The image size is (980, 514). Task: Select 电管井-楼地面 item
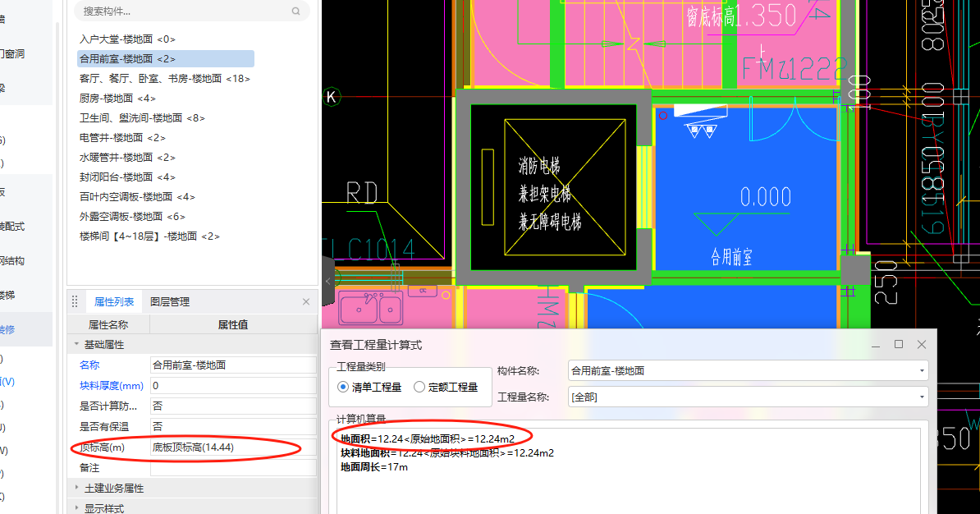tap(122, 138)
